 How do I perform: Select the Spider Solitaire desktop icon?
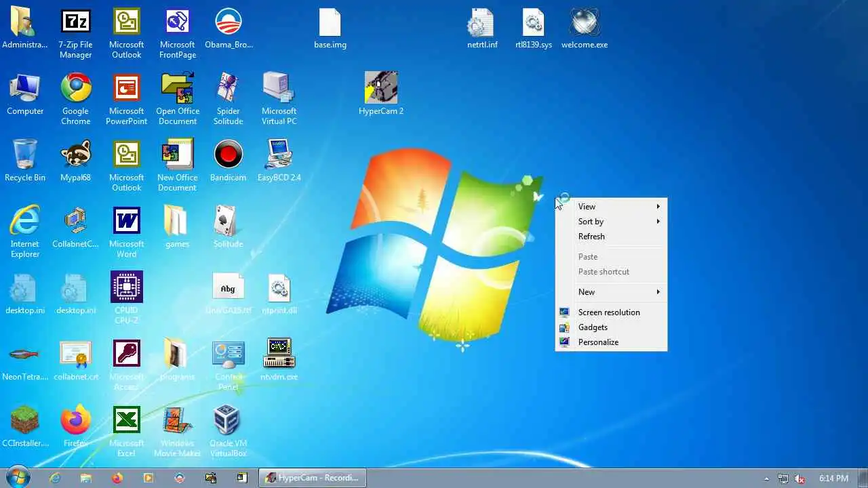(229, 99)
